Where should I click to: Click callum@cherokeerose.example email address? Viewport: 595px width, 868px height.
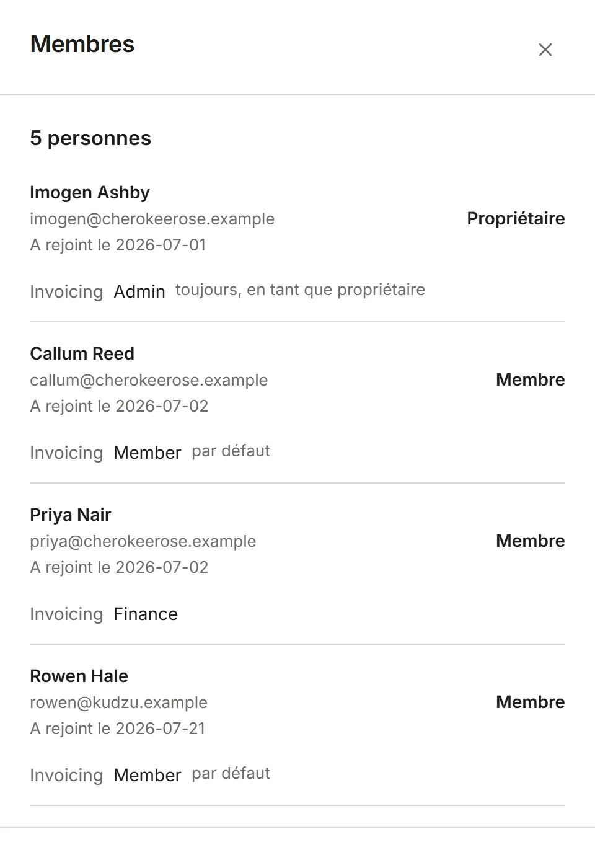[149, 380]
